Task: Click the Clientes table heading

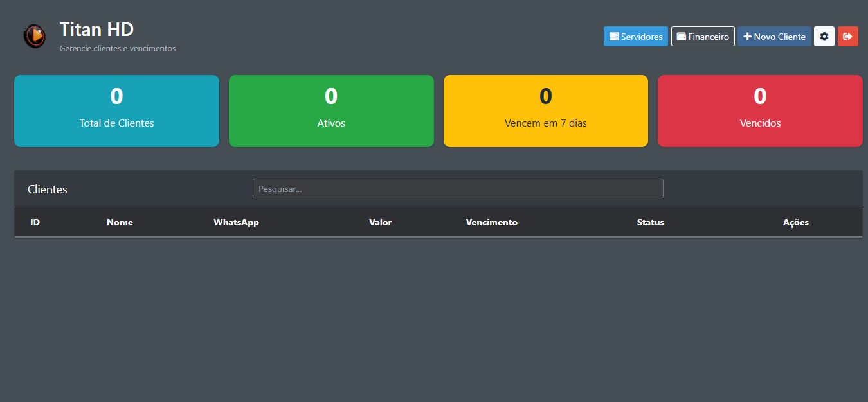Action: coord(48,189)
